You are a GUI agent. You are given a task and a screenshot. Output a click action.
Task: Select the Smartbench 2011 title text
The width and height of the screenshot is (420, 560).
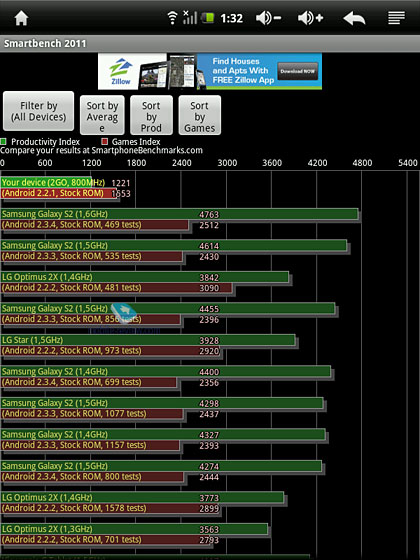45,44
